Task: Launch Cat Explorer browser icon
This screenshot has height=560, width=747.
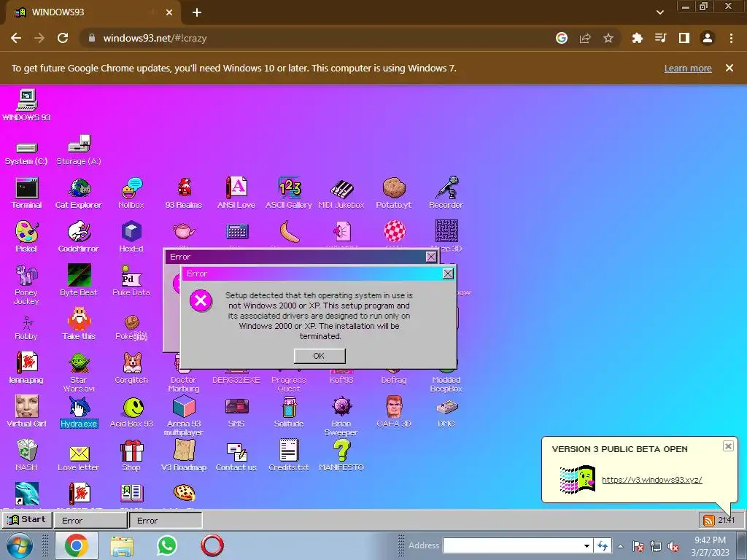Action: click(x=79, y=192)
